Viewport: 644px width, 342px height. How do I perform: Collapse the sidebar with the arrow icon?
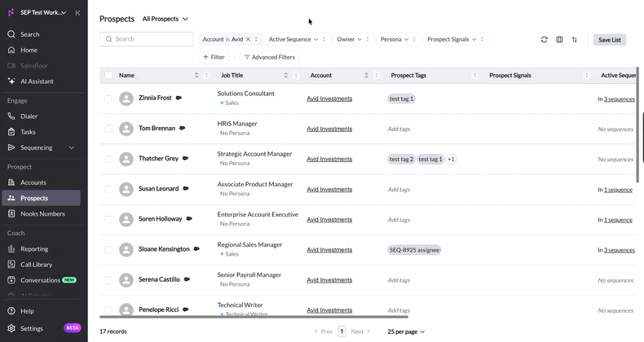click(x=77, y=13)
